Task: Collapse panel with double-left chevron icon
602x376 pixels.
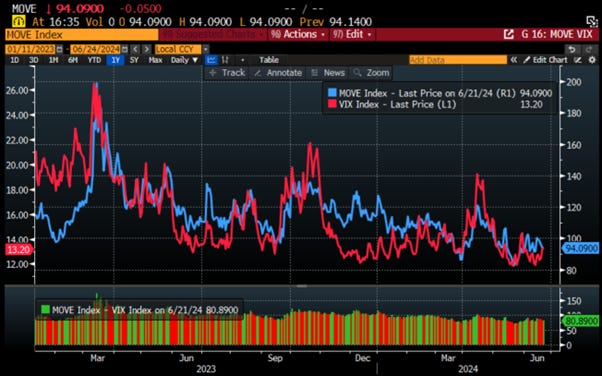Action: pyautogui.click(x=513, y=60)
